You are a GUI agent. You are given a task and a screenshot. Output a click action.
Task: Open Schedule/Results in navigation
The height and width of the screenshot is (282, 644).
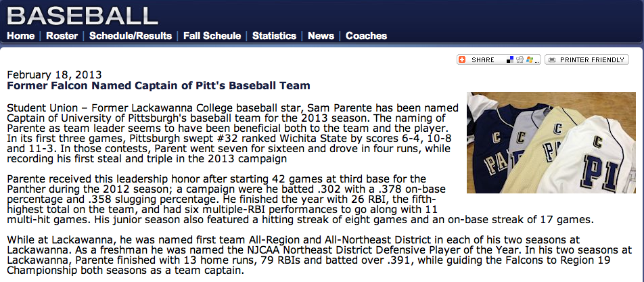click(x=131, y=36)
